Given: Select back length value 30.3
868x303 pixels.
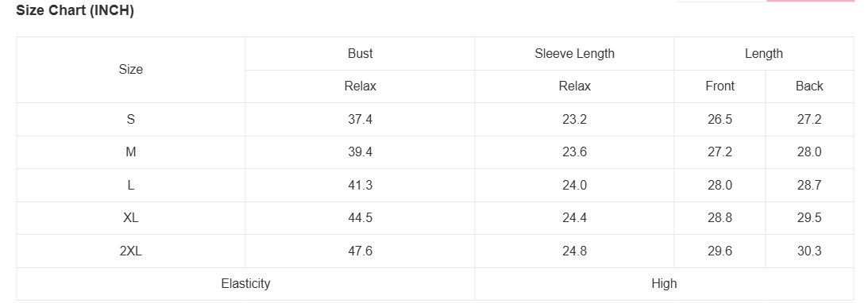Looking at the screenshot, I should pyautogui.click(x=809, y=251).
